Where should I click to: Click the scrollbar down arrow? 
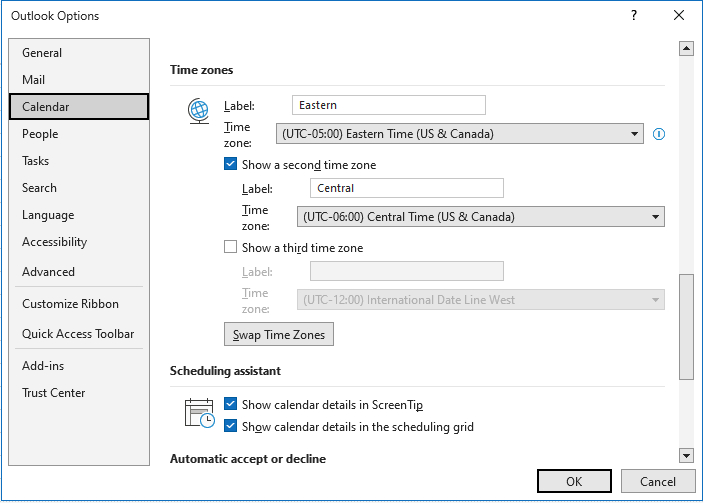tap(686, 455)
